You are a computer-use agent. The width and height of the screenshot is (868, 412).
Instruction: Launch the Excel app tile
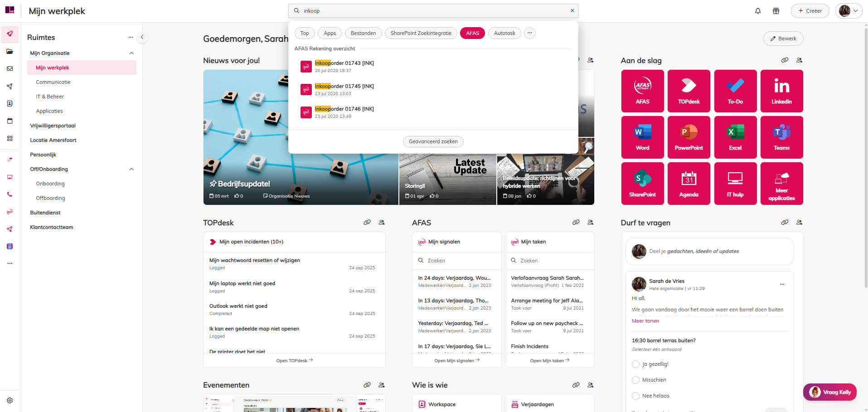(735, 137)
